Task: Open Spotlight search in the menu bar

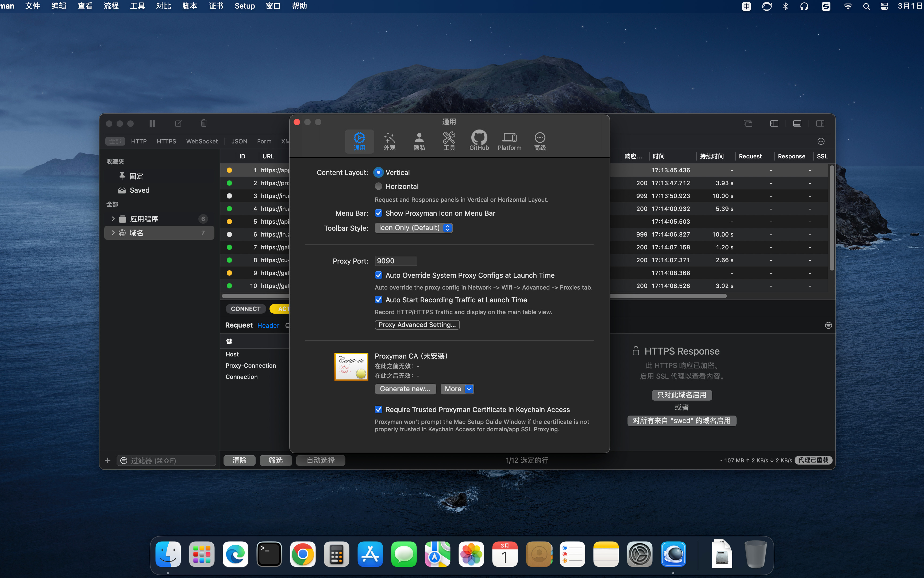Action: pyautogui.click(x=866, y=6)
